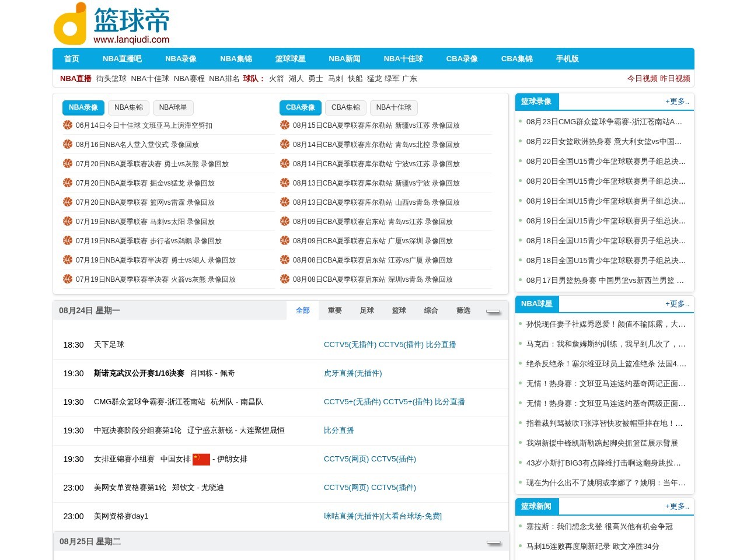Screen dimensions: 747x560
Task: Open NBA十佳球 in the navigation bar
Action: [403, 59]
